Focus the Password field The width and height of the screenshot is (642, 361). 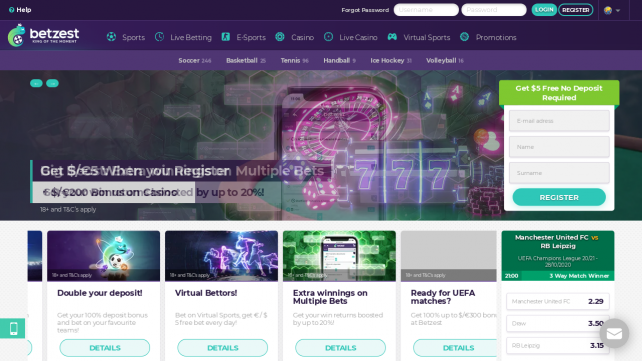[494, 10]
